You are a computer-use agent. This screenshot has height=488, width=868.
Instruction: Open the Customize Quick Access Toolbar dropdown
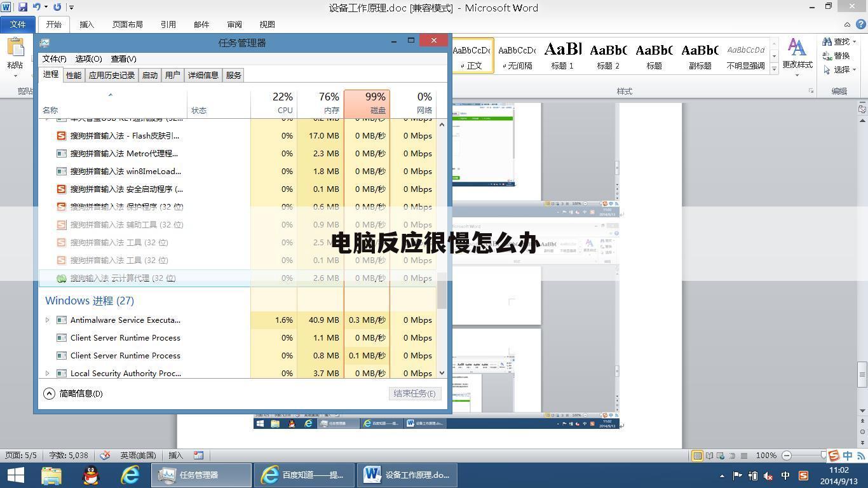click(x=71, y=8)
